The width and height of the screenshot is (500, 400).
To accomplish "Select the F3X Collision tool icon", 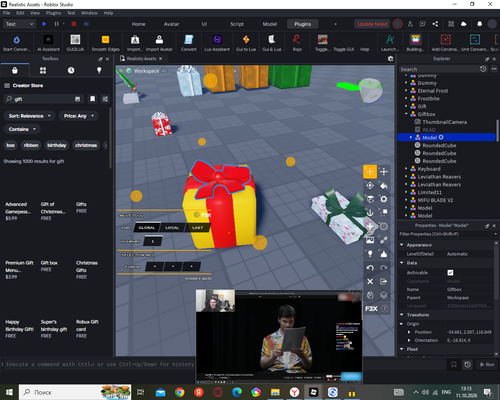I will tap(384, 213).
